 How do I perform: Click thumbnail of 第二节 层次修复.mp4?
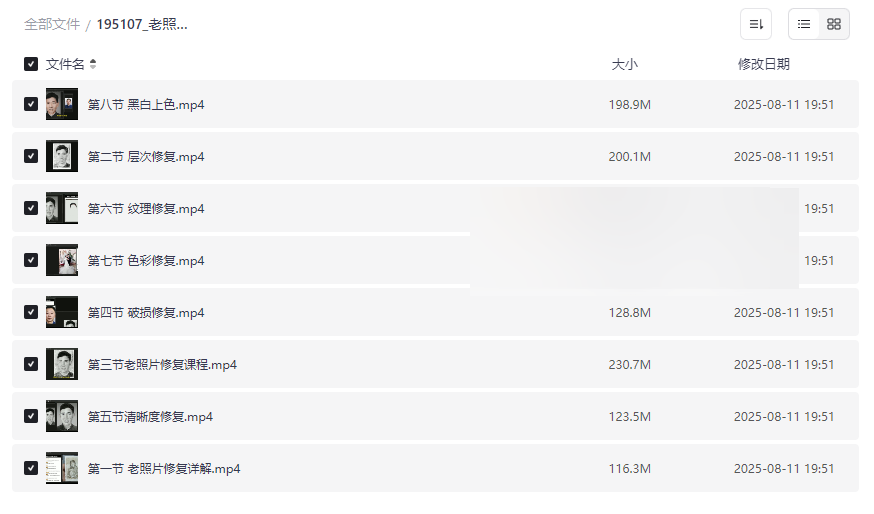point(62,156)
